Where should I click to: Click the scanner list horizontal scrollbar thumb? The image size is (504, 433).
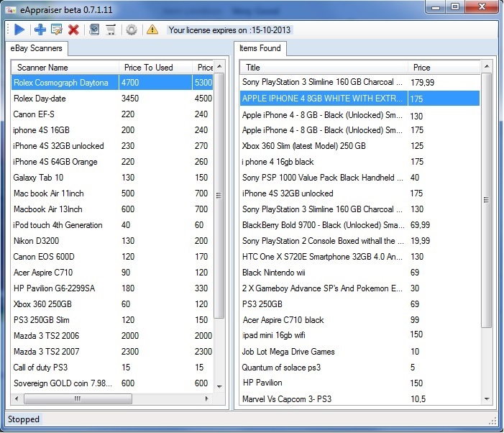pos(78,398)
